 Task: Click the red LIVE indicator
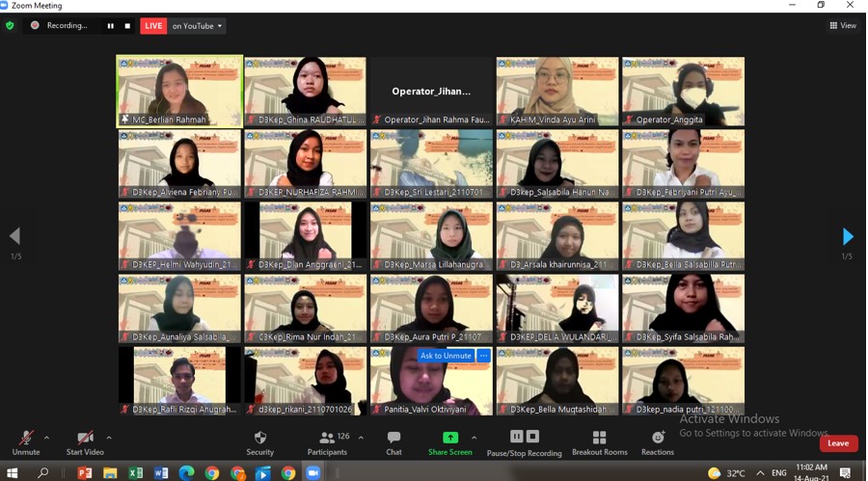tap(153, 26)
